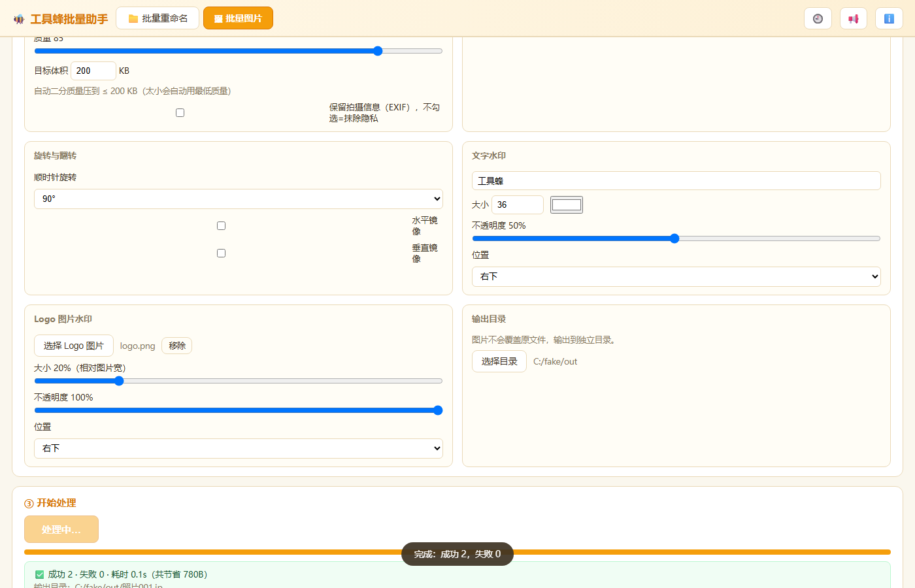
Task: Open the blue info icon button
Action: (x=889, y=18)
